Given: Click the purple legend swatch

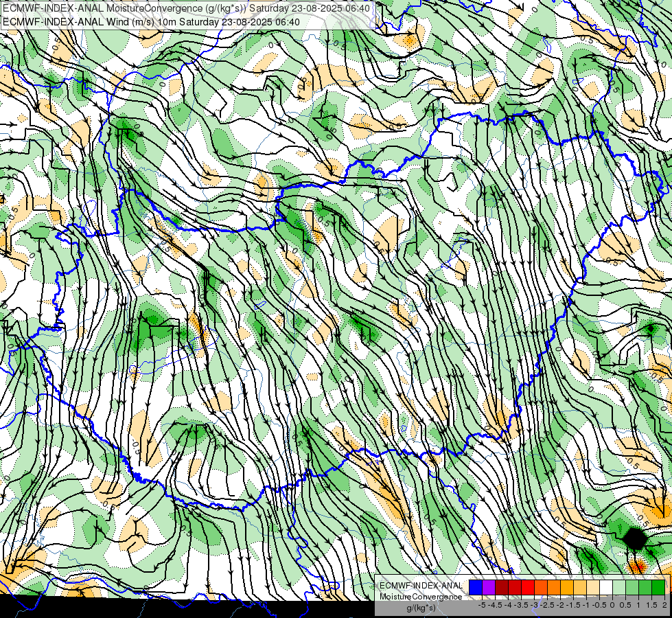Looking at the screenshot, I should click(x=489, y=587).
